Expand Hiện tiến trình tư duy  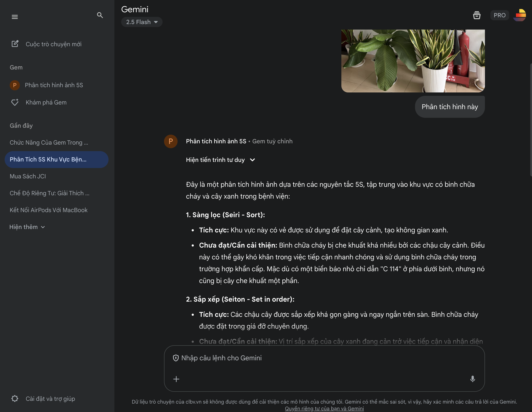point(220,160)
